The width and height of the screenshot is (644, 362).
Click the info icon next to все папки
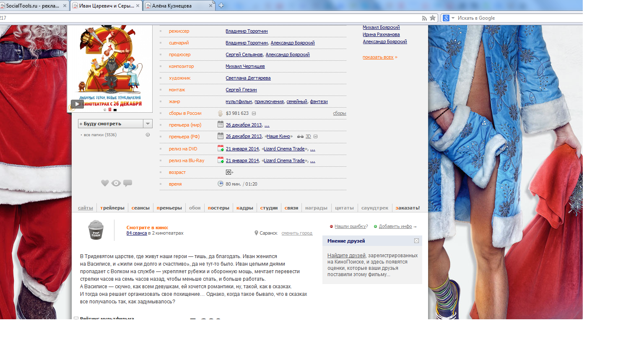click(x=148, y=135)
